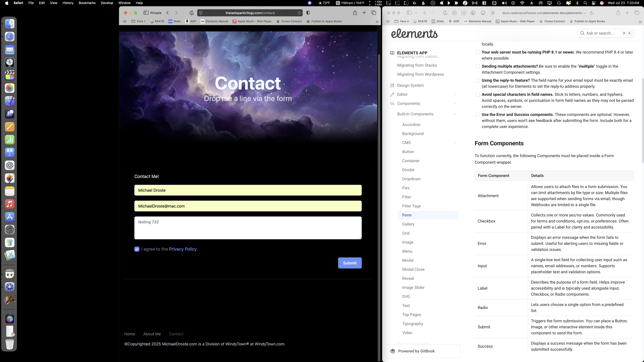Screen dimensions: 644x362
Task: Show tab overview in left Safari window
Action: tap(374, 13)
